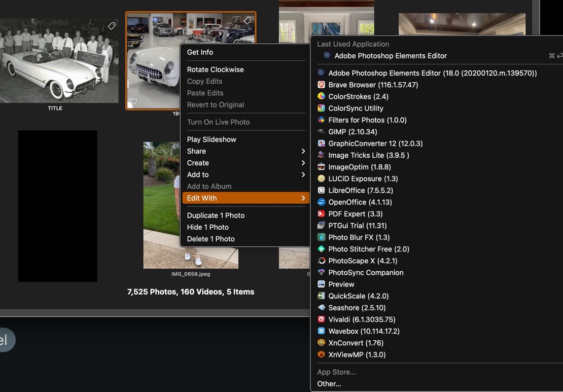Click the GIMP app icon
Image resolution: width=563 pixels, height=392 pixels.
[x=321, y=131]
